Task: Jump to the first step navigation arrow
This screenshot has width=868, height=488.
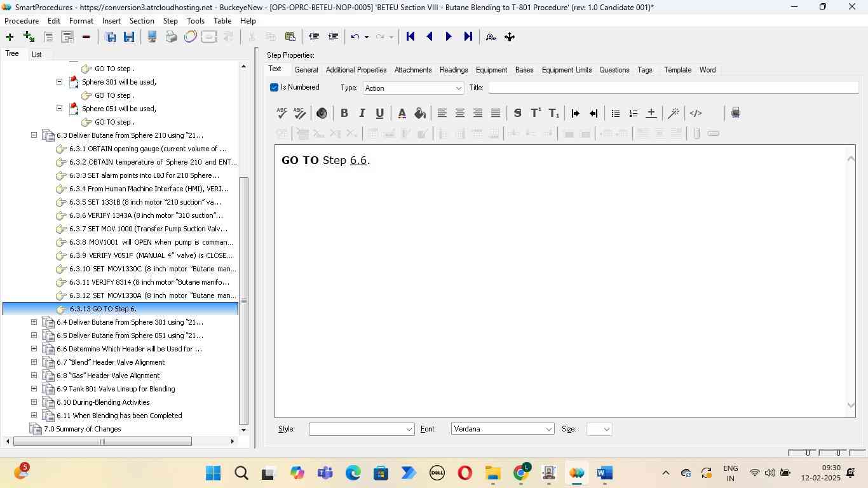Action: [x=410, y=37]
